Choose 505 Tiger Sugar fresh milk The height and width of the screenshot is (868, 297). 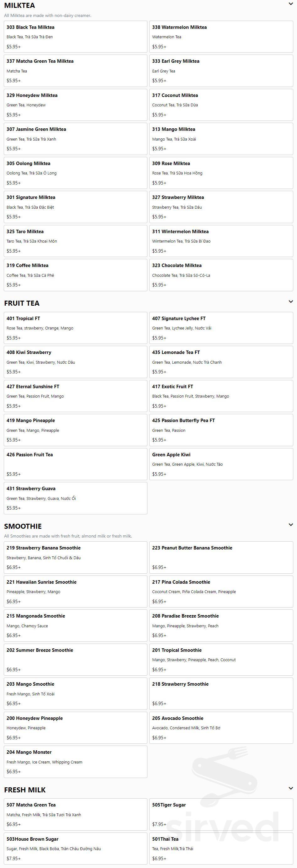tap(221, 814)
